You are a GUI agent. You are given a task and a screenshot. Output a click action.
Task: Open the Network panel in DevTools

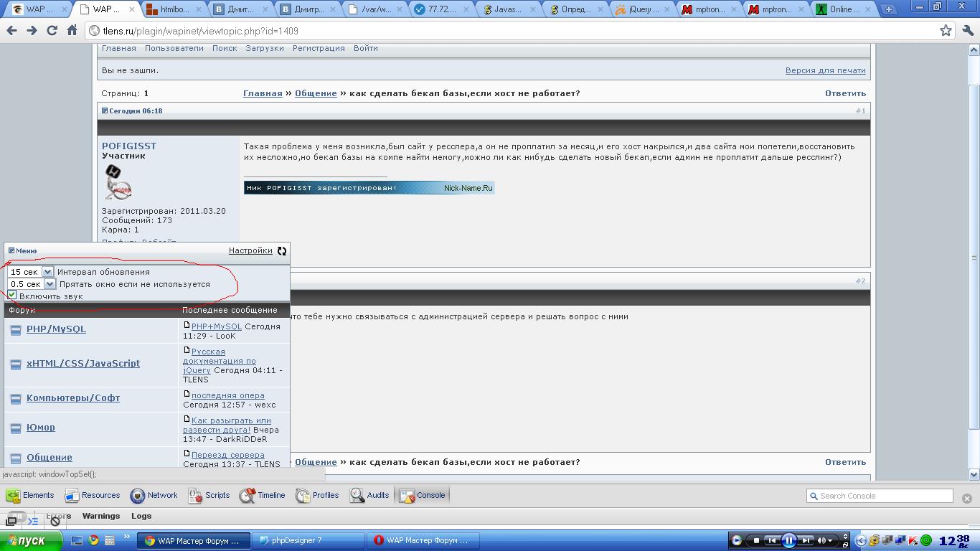point(154,495)
